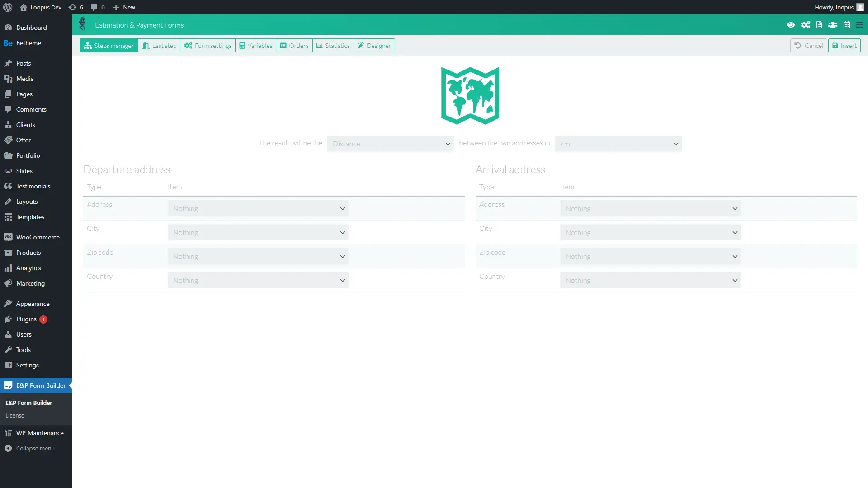Screen dimensions: 868x488
Task: Click the Statistics chart icon tab
Action: (333, 45)
